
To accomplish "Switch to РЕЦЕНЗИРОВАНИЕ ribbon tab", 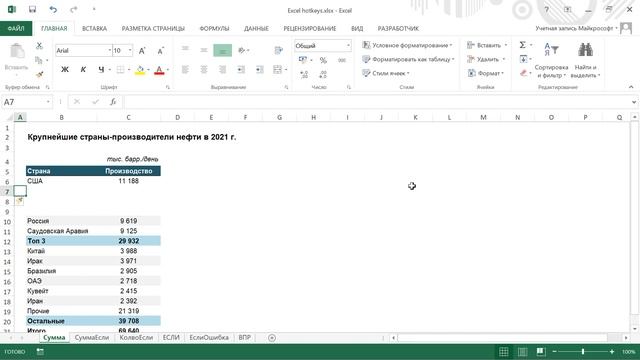I will [x=310, y=29].
